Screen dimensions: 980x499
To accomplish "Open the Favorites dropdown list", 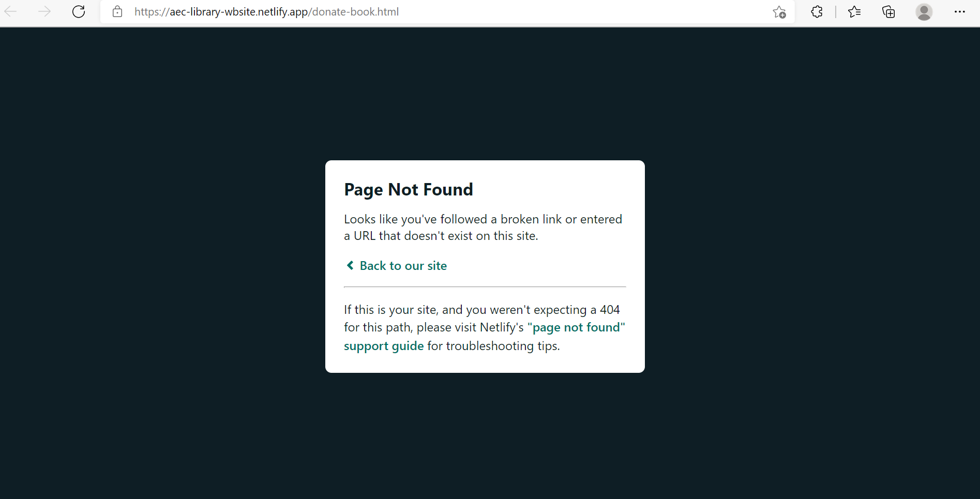I will click(854, 11).
